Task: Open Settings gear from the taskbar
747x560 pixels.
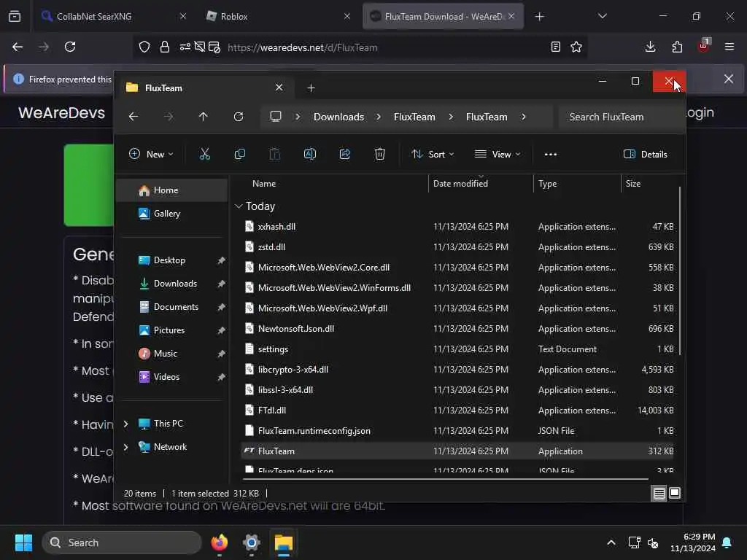Action: pyautogui.click(x=251, y=542)
